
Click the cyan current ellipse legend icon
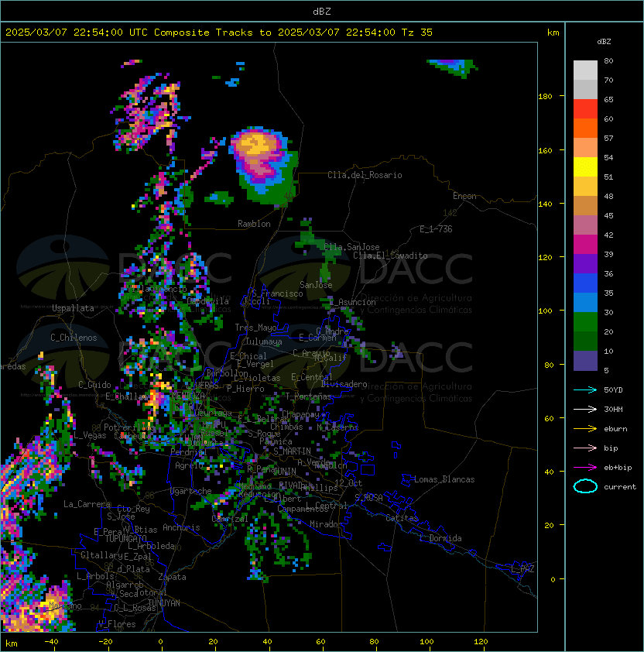585,486
